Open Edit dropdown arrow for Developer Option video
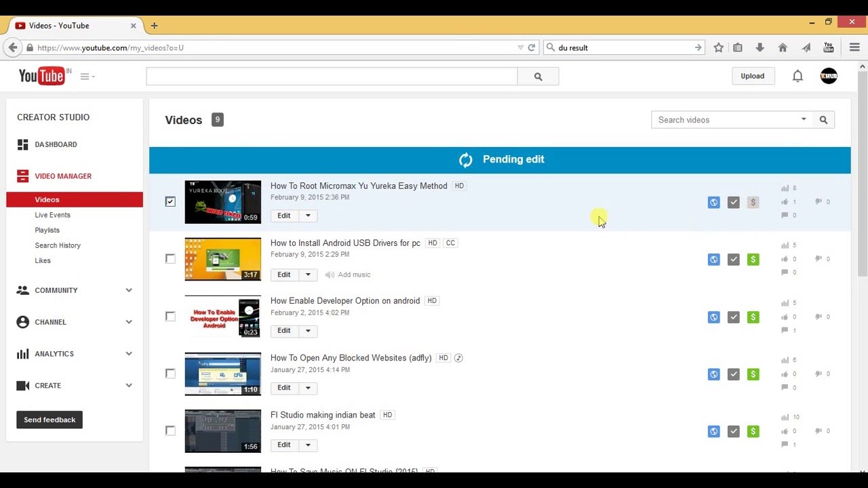This screenshot has height=488, width=868. [308, 331]
